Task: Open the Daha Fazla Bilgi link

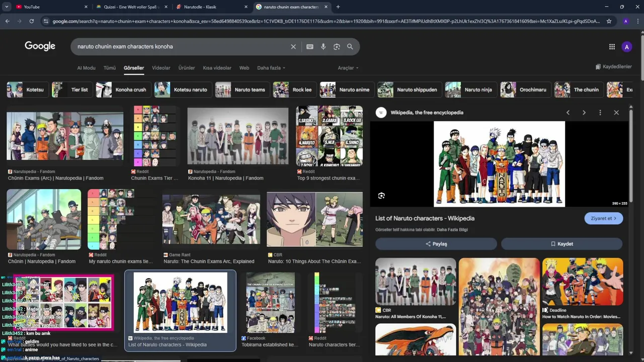Action: 453,230
